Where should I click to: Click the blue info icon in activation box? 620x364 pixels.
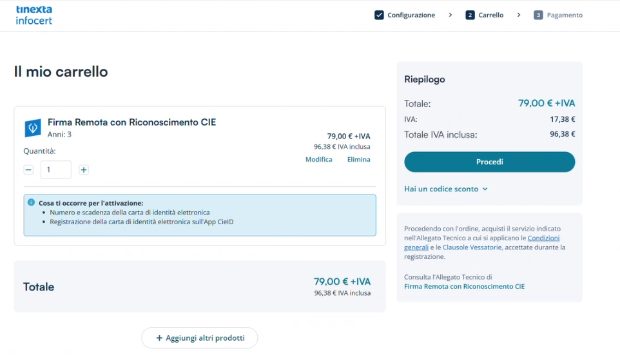[31, 202]
